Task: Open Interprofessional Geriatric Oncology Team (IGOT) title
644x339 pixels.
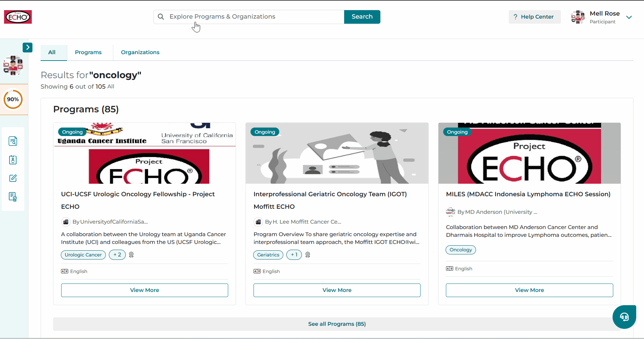Action: point(330,200)
